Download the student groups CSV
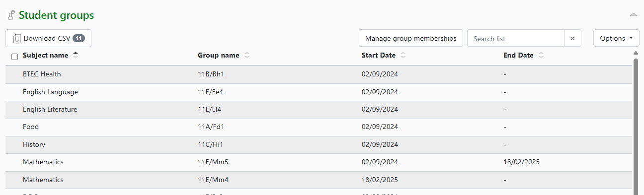 click(48, 38)
